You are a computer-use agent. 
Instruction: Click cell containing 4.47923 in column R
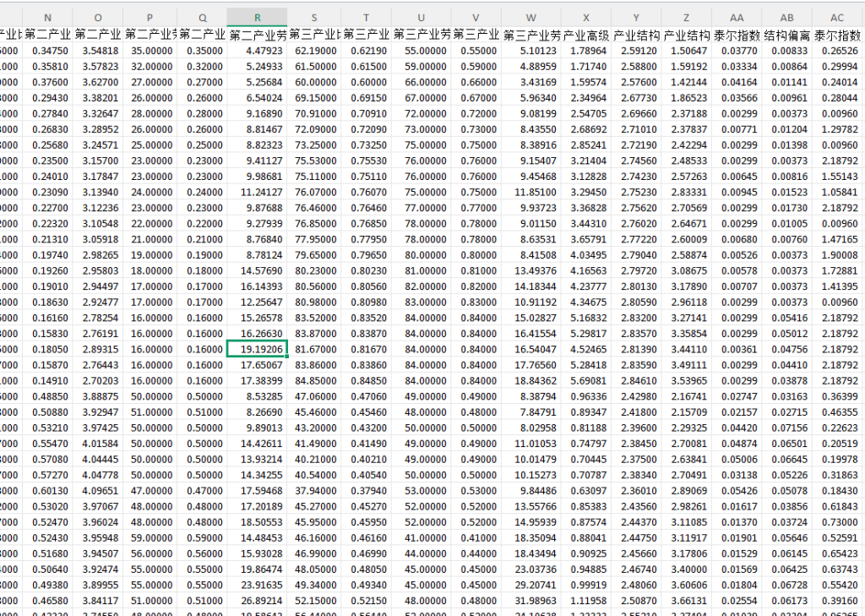(257, 51)
